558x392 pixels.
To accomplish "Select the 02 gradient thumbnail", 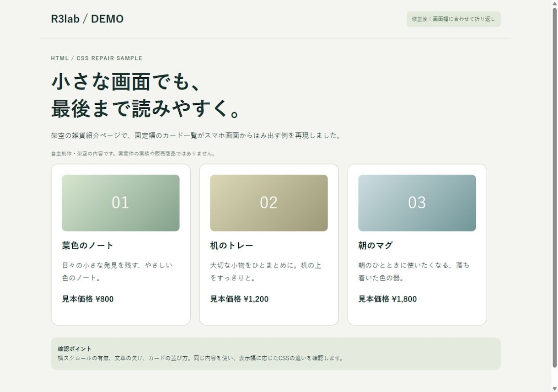I will coord(269,203).
